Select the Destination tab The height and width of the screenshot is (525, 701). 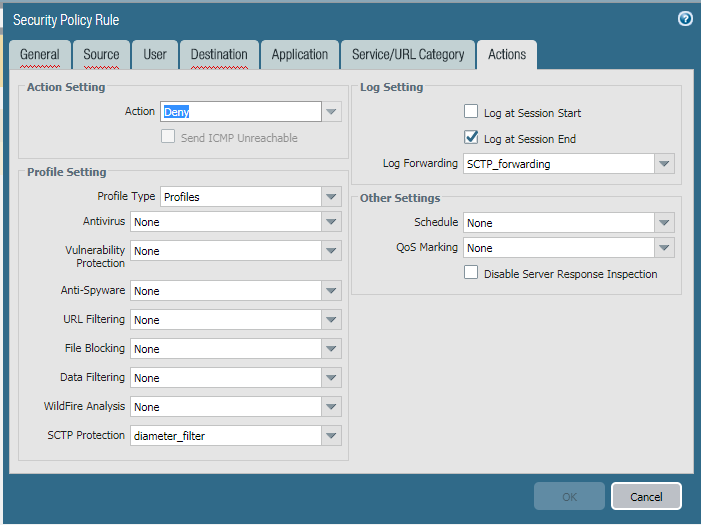219,55
